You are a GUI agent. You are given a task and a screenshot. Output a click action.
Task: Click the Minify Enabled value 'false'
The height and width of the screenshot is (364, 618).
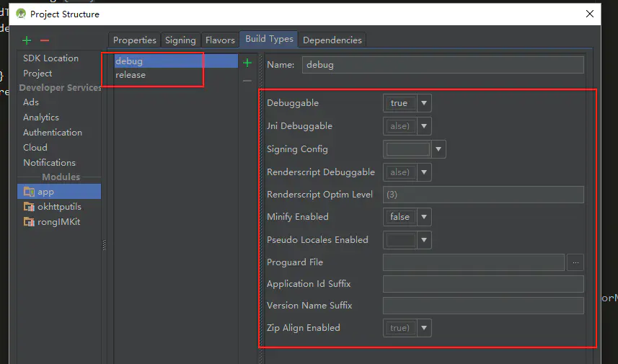[x=400, y=217]
